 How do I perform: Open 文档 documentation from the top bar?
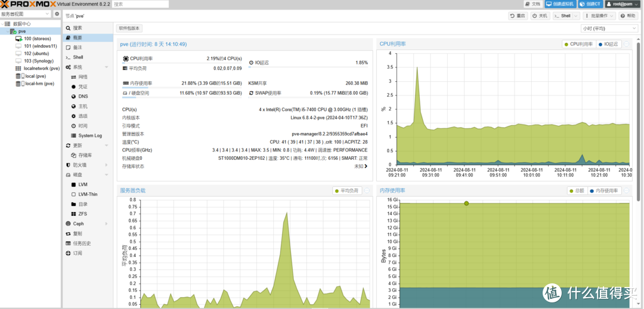[532, 4]
